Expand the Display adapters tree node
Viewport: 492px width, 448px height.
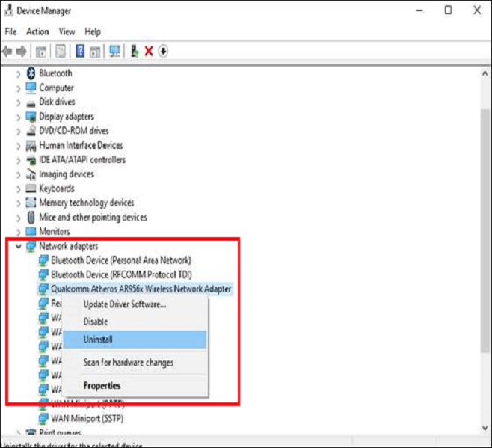pyautogui.click(x=18, y=117)
